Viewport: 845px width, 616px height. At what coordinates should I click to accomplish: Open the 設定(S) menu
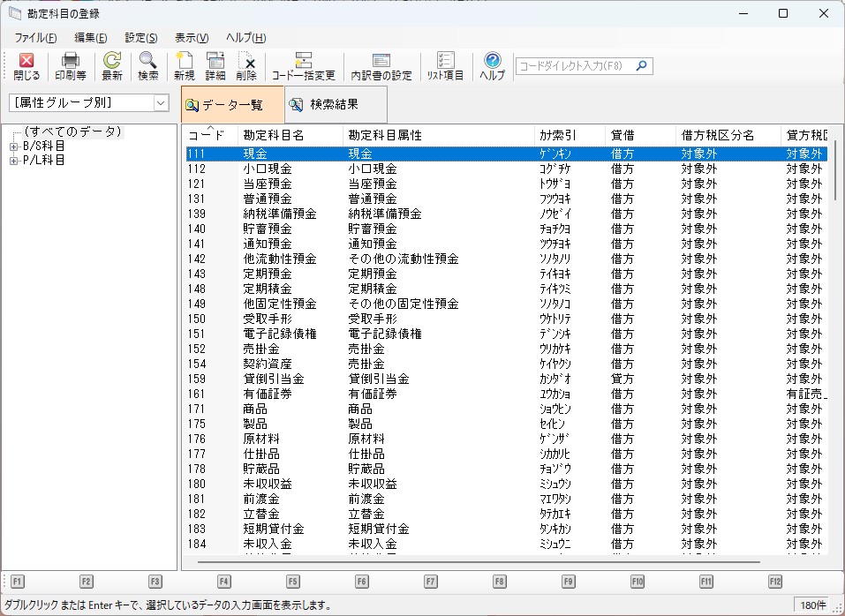point(141,38)
